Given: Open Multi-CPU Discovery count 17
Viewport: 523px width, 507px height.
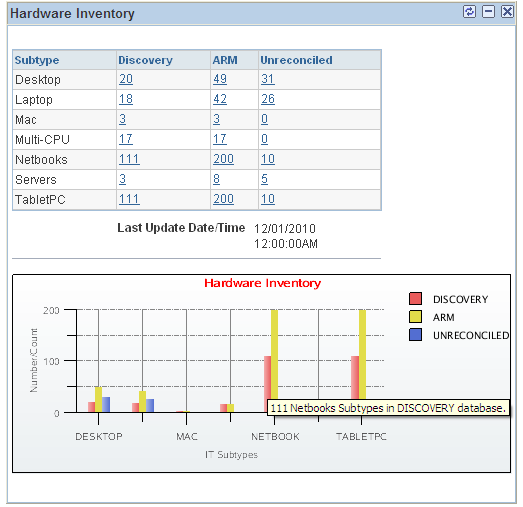Looking at the screenshot, I should [x=126, y=139].
